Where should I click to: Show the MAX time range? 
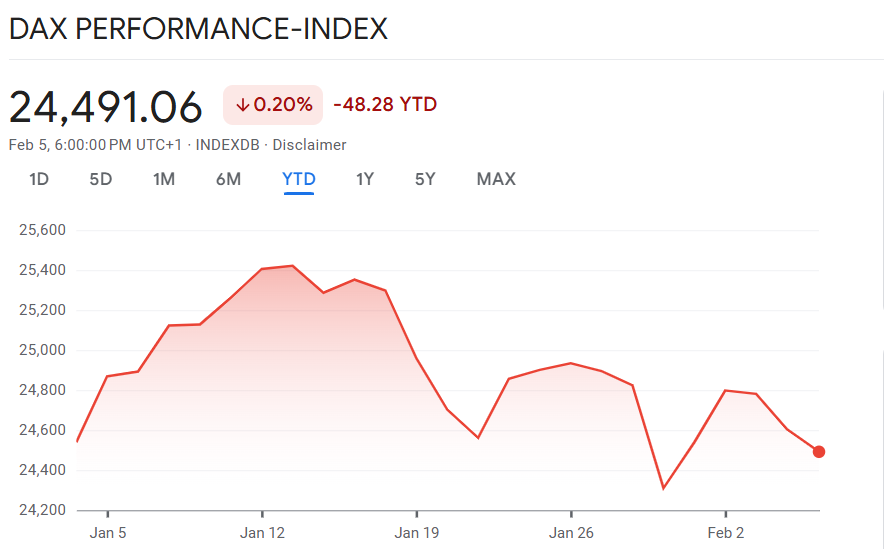tap(496, 179)
